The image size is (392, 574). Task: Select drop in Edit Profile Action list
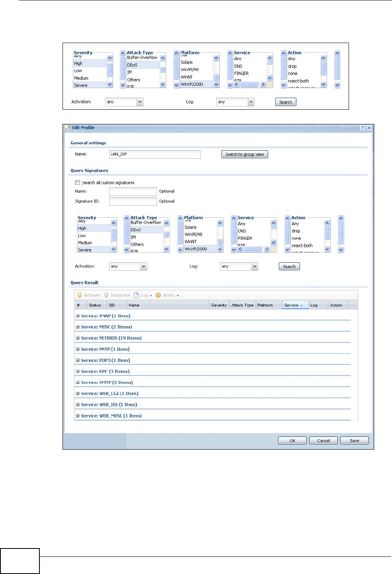point(307,231)
